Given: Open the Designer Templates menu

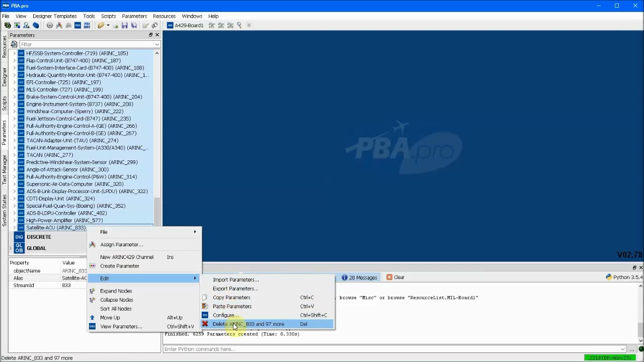Looking at the screenshot, I should click(54, 16).
